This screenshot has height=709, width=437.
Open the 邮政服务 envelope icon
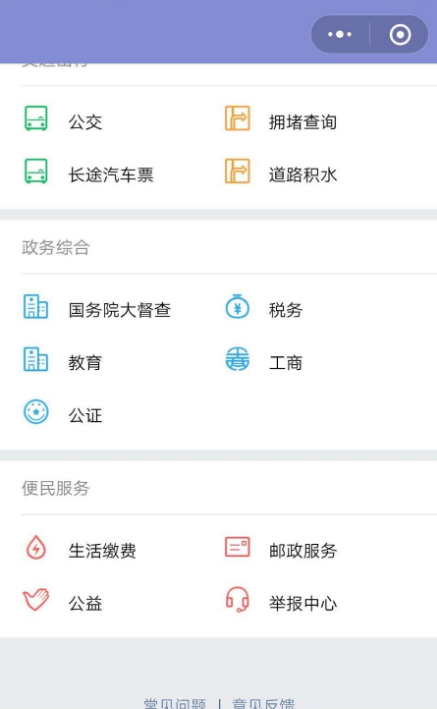[x=237, y=547]
